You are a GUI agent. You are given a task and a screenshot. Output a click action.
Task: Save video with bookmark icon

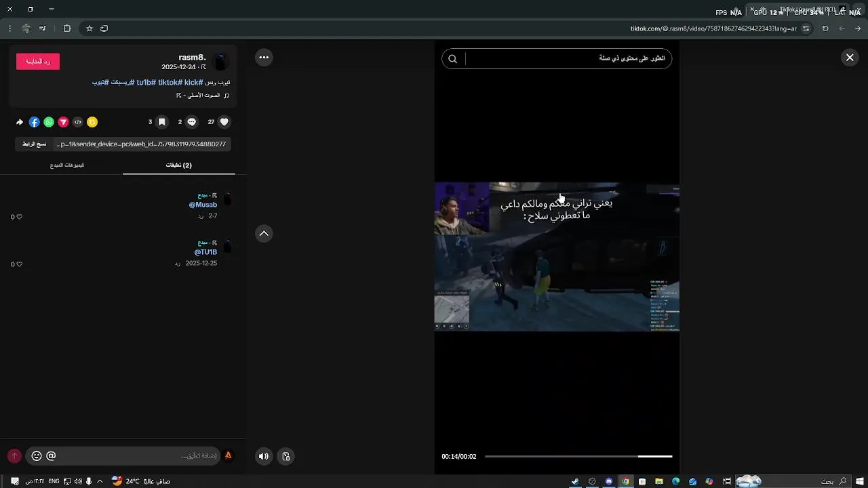point(161,122)
